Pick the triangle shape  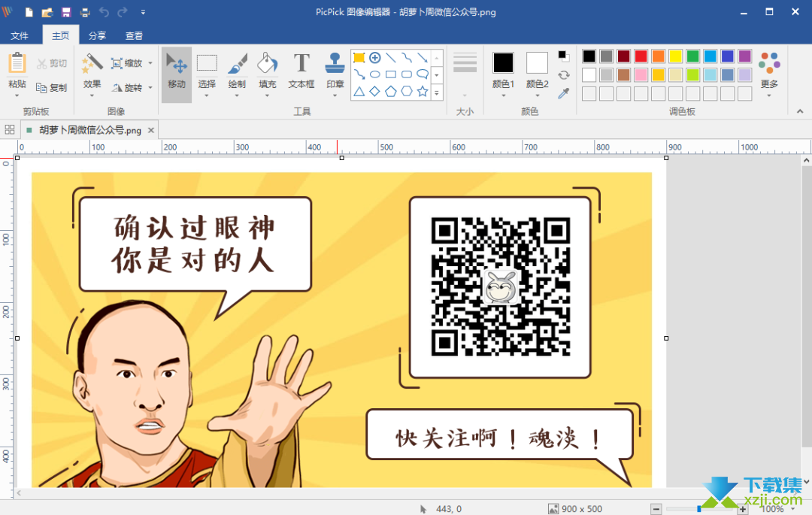pos(359,92)
